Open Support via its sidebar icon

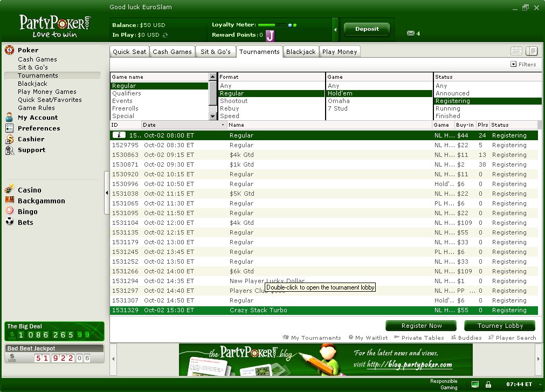click(x=9, y=150)
